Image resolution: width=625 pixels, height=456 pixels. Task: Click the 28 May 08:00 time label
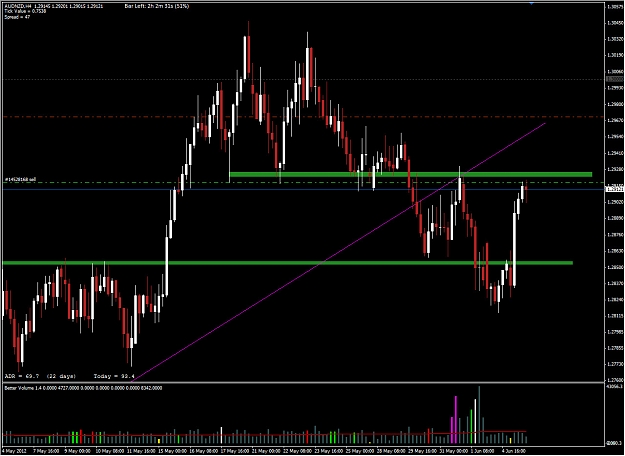click(392, 450)
